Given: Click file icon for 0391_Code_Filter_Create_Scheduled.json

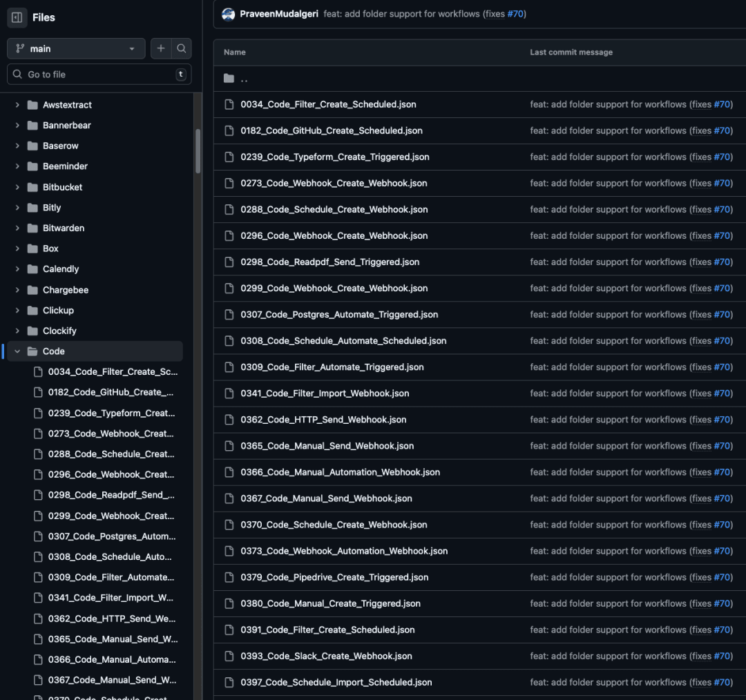Looking at the screenshot, I should point(229,630).
